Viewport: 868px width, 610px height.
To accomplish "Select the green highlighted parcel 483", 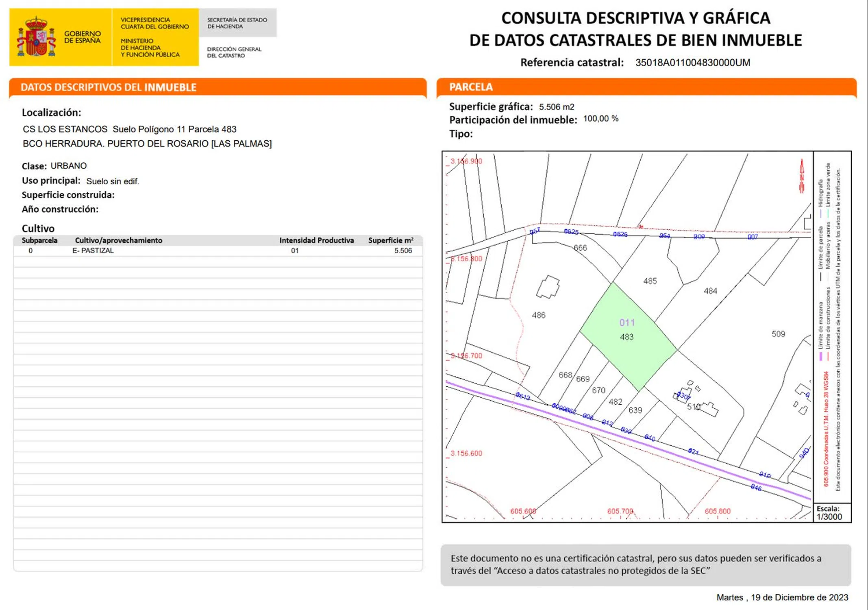I will pyautogui.click(x=628, y=337).
